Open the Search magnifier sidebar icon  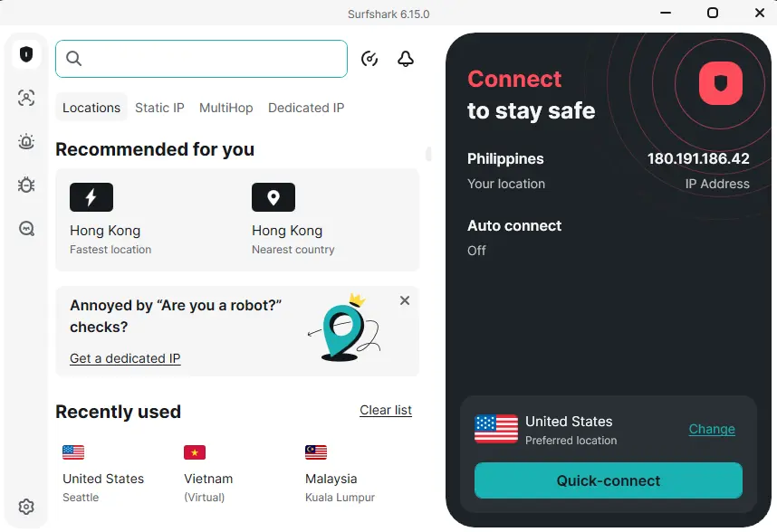26,229
